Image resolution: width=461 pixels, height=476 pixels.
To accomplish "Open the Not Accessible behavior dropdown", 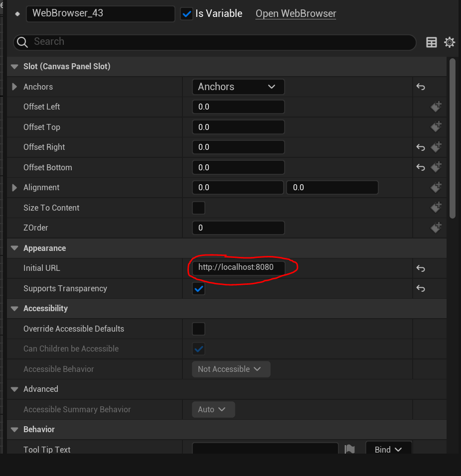I will [x=231, y=369].
